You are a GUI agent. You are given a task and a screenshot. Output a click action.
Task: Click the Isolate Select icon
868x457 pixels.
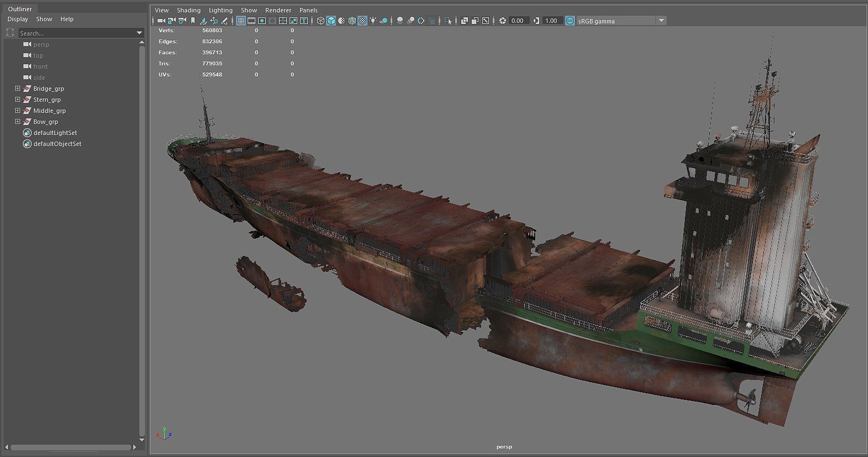coord(448,21)
